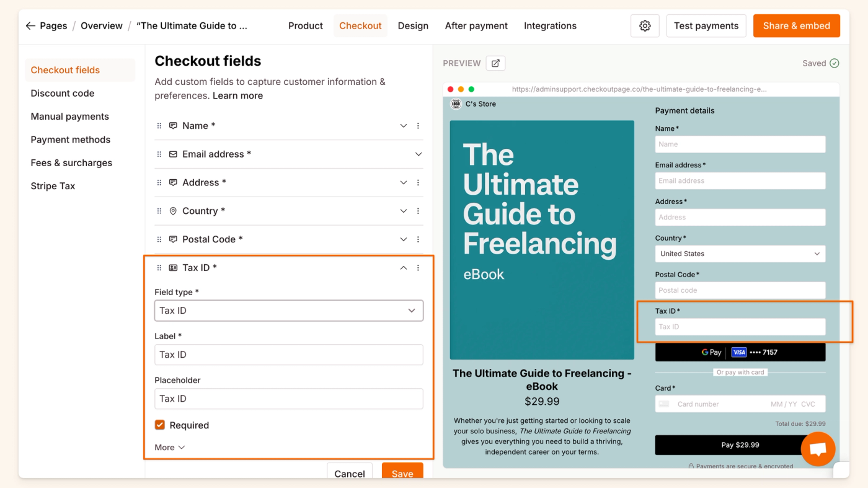Toggle the Required checkbox
868x488 pixels.
[160, 425]
